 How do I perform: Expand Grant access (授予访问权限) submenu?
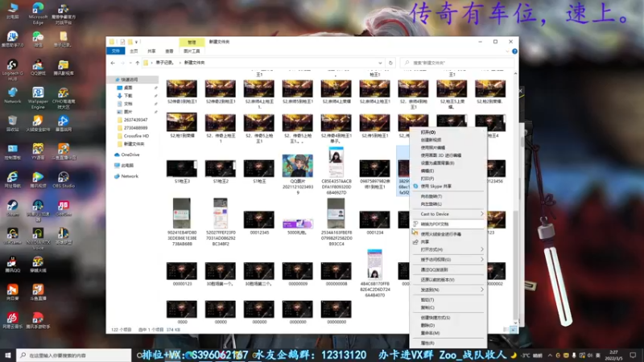pyautogui.click(x=448, y=259)
